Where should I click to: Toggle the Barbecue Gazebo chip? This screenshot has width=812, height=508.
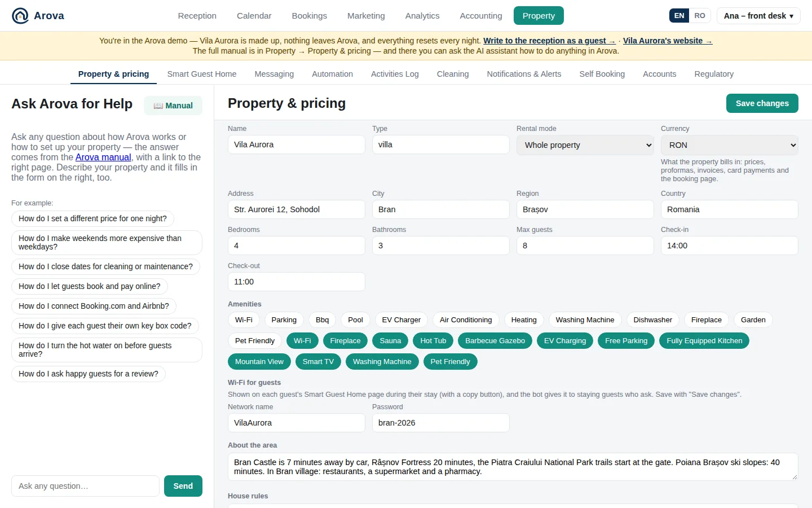pos(495,341)
